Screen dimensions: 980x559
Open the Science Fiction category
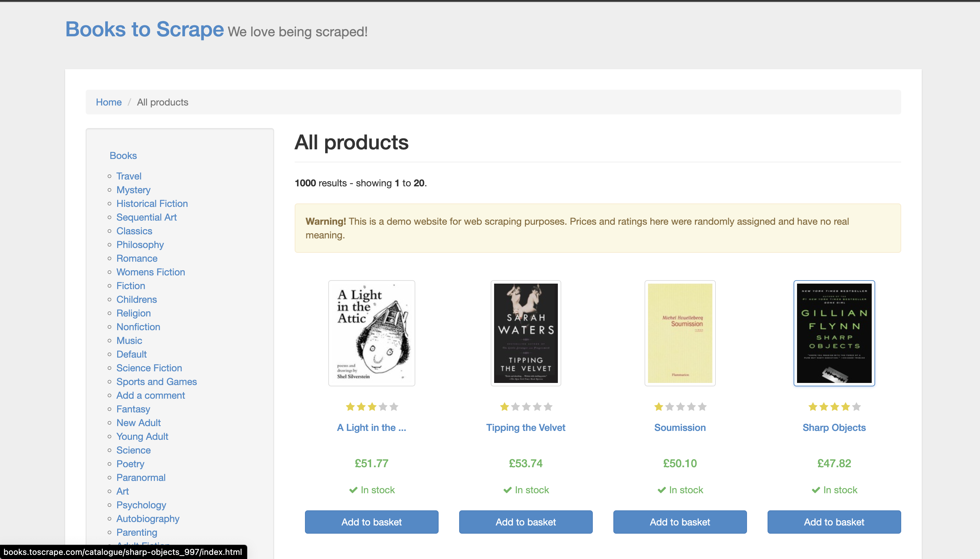(x=149, y=368)
